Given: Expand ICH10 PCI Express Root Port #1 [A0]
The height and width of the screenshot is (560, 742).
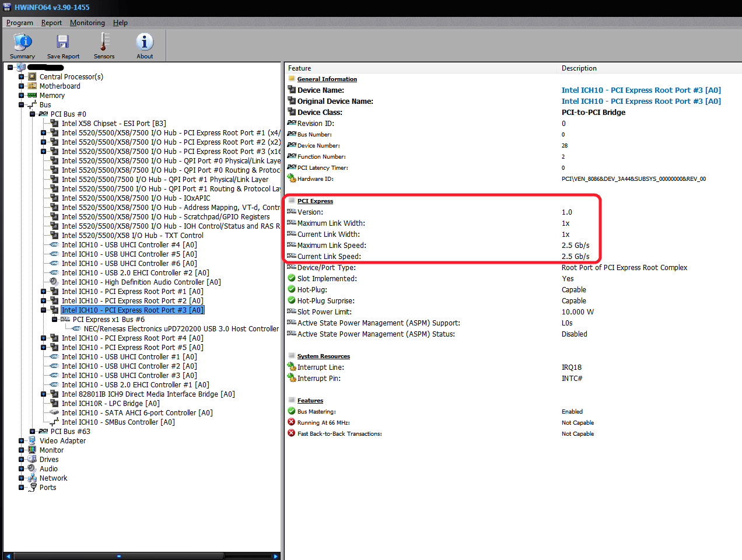Looking at the screenshot, I should 44,291.
